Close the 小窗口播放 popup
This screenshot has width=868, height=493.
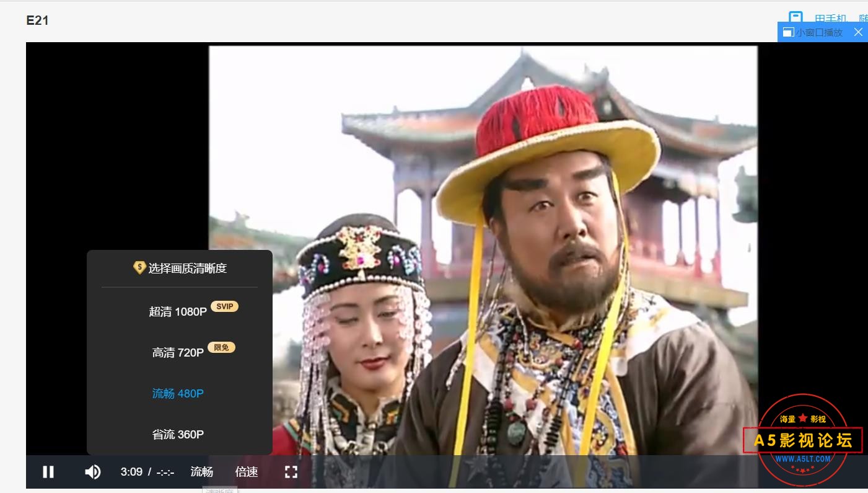[858, 32]
